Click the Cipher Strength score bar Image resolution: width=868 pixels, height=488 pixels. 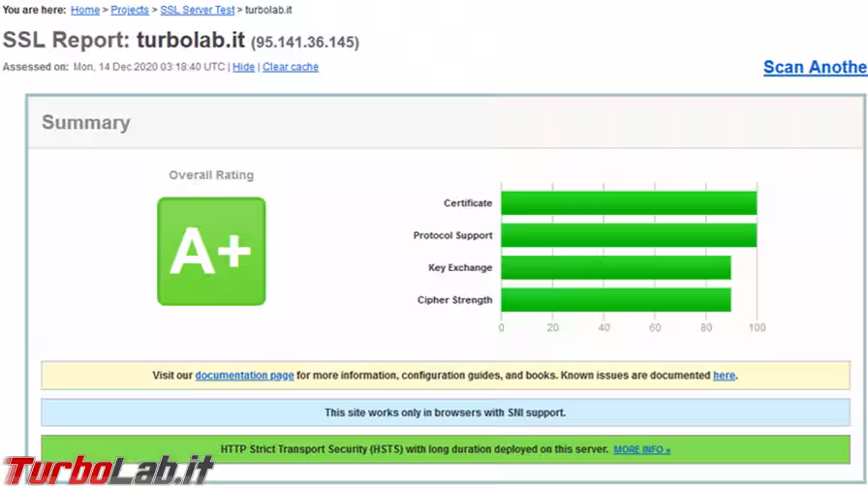[x=616, y=300]
